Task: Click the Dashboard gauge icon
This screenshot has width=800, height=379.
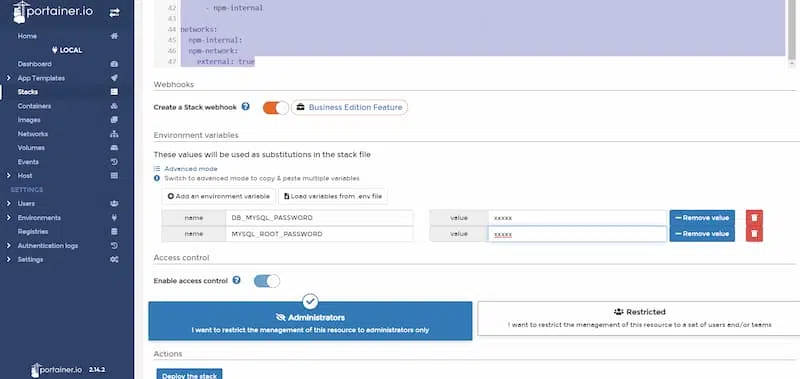Action: pyautogui.click(x=114, y=64)
